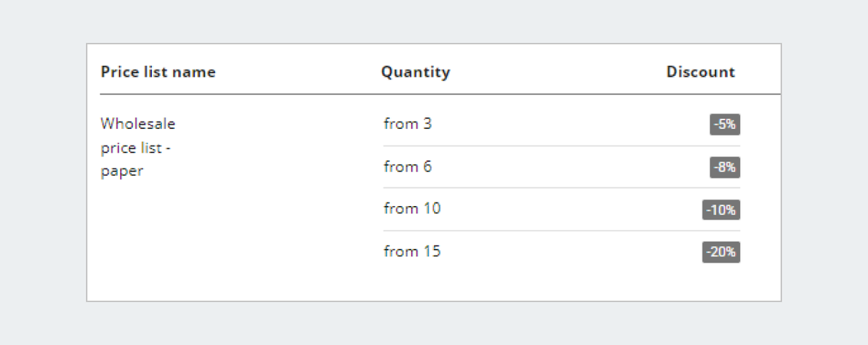
Task: Click the "Discount" column header
Action: click(700, 72)
